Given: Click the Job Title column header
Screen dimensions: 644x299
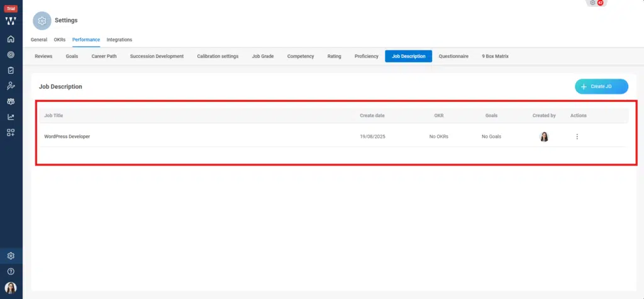Looking at the screenshot, I should pos(54,116).
